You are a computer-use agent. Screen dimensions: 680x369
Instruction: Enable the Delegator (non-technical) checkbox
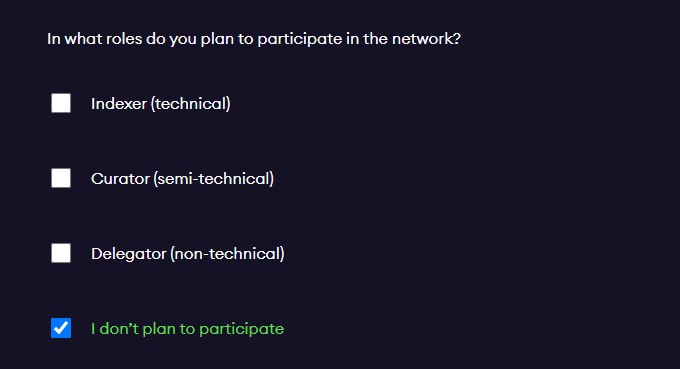(61, 253)
